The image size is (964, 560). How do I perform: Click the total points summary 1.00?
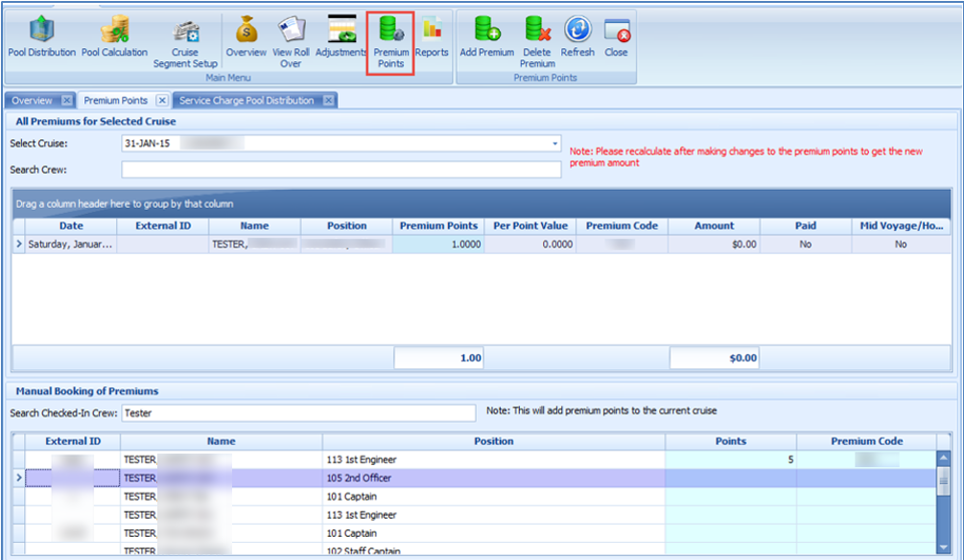(438, 358)
